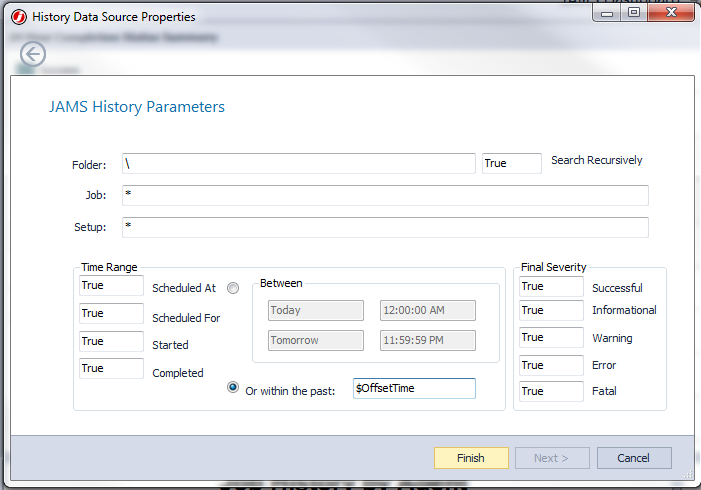Click the Search Recursively True field
Viewport: 701px width, 490px height.
click(512, 163)
